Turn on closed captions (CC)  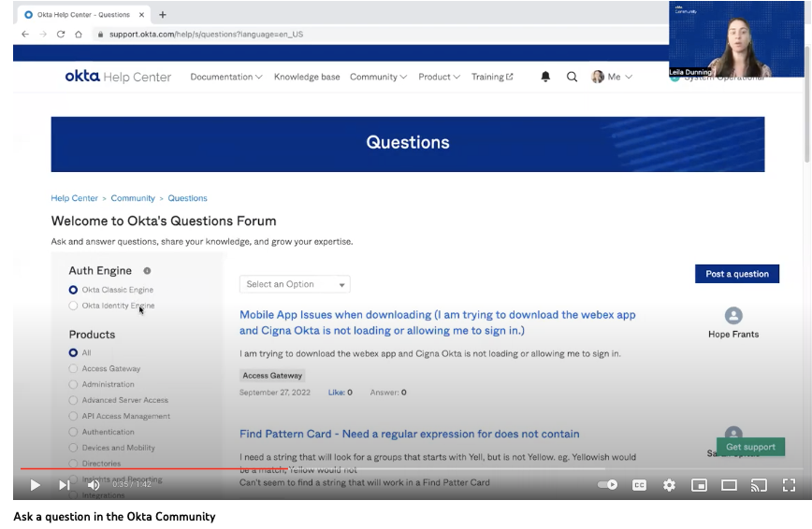(x=639, y=485)
